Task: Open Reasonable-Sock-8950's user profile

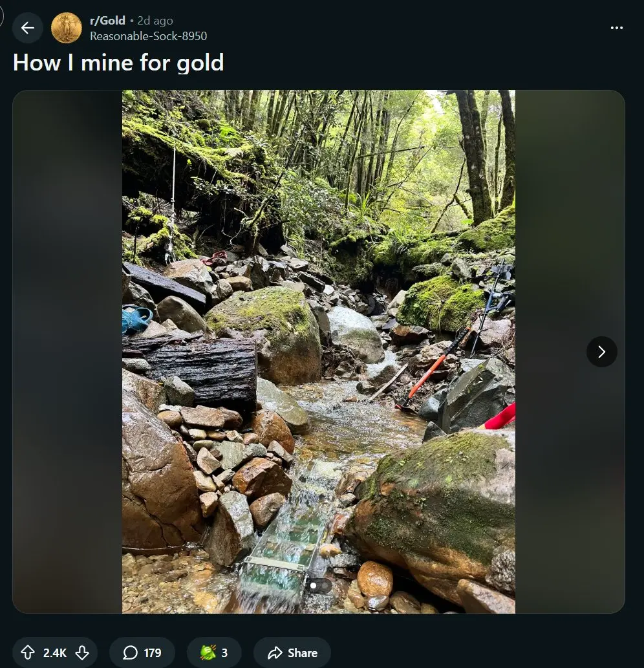Action: (148, 36)
